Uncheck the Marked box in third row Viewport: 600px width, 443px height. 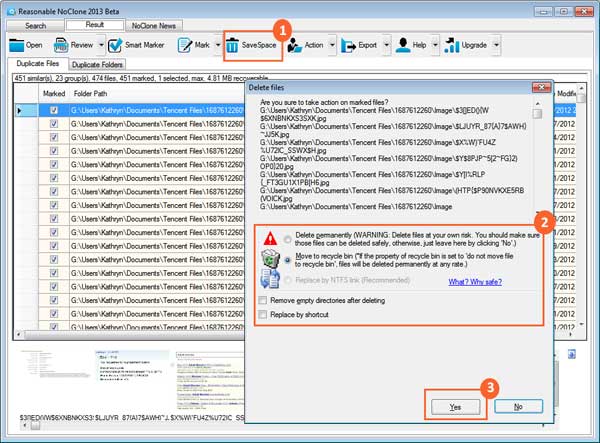54,137
